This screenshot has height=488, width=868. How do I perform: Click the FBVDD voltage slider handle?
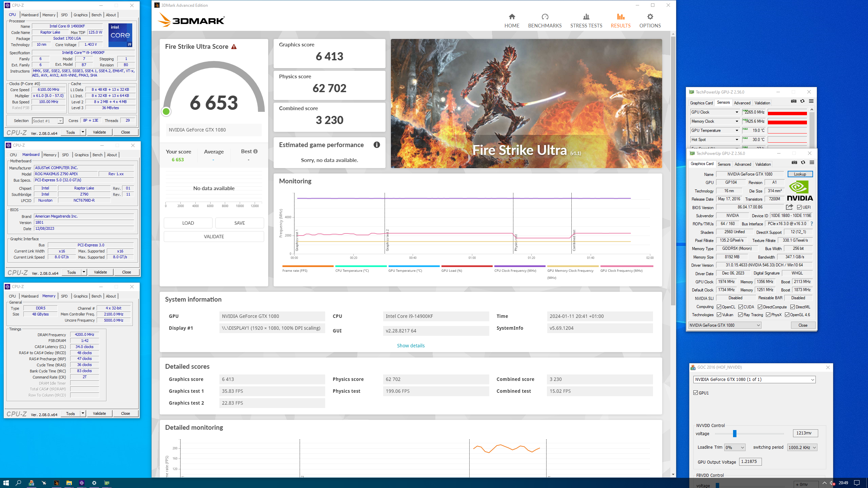tap(717, 485)
